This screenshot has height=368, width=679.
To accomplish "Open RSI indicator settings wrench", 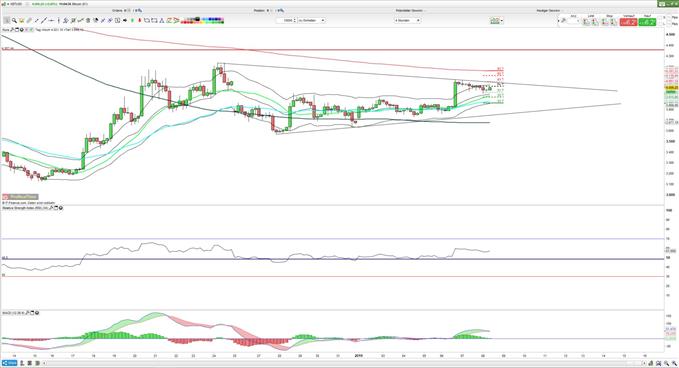I will point(51,208).
